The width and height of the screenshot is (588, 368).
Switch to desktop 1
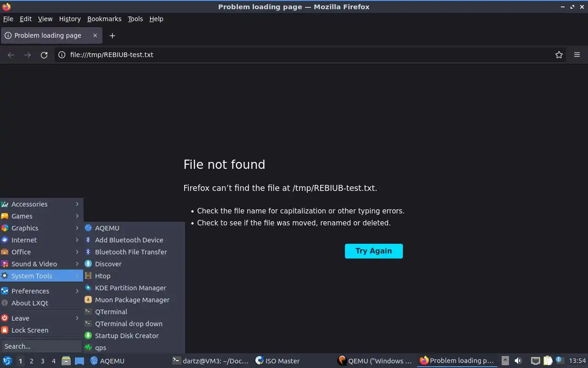[x=20, y=361]
